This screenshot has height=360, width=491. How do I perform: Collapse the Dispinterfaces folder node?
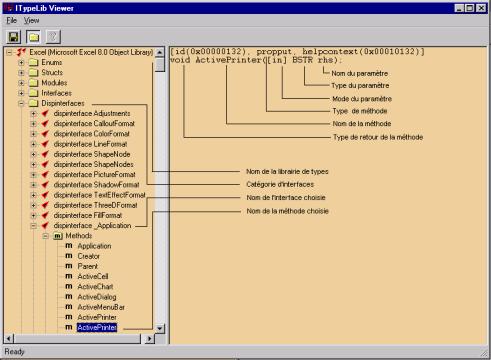pos(21,103)
